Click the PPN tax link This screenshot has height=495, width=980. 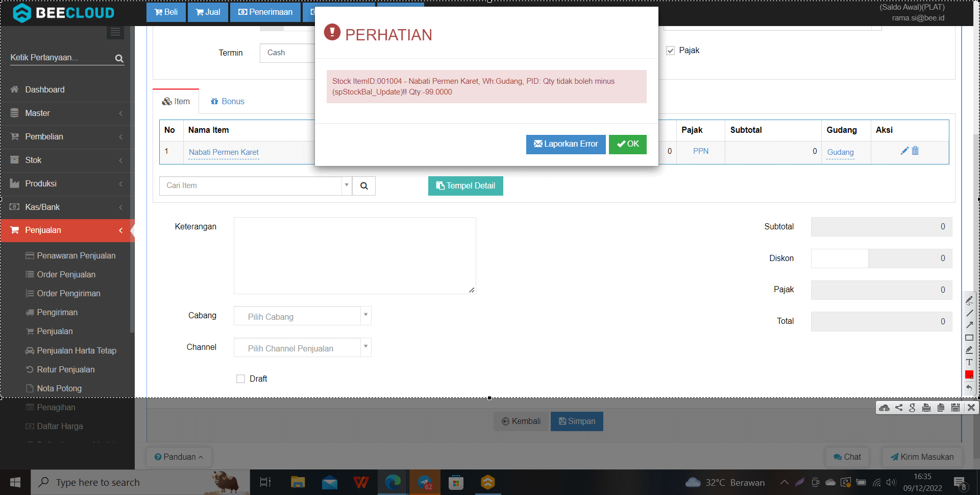[700, 151]
